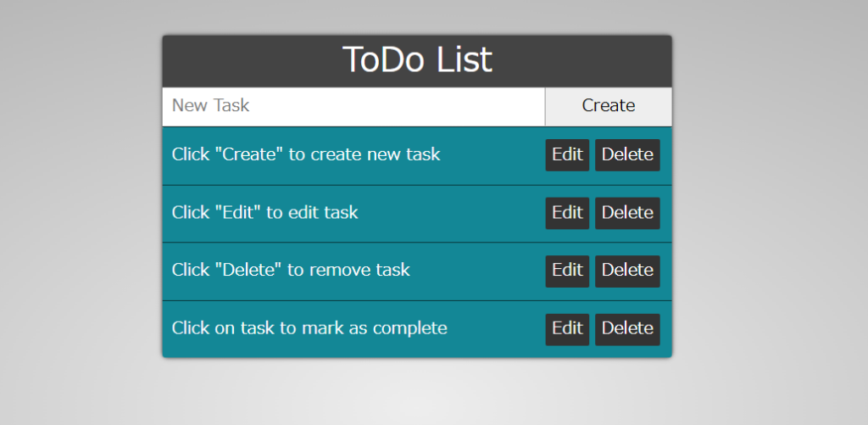Mark 'Click "Create" to create new task' text complete

pos(305,154)
